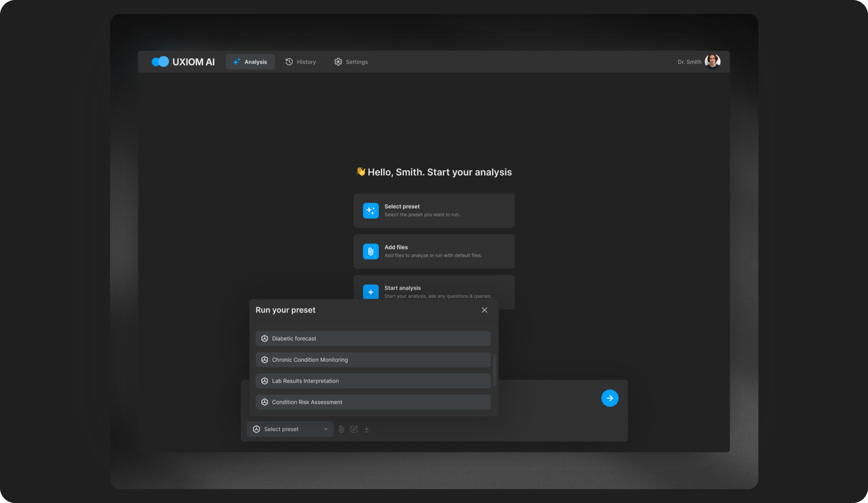Image resolution: width=868 pixels, height=503 pixels.
Task: Click the blue paperclip icon on Add files
Action: coord(371,251)
